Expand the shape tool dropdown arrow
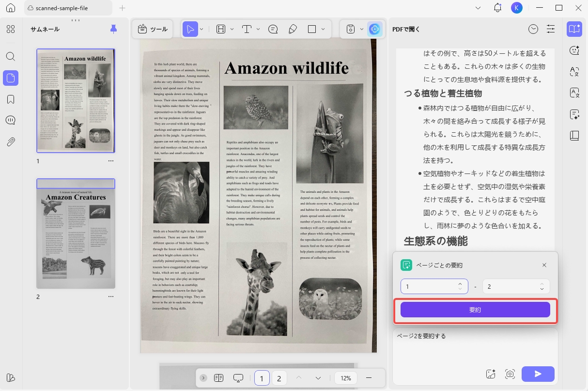The image size is (588, 391). pos(323,29)
